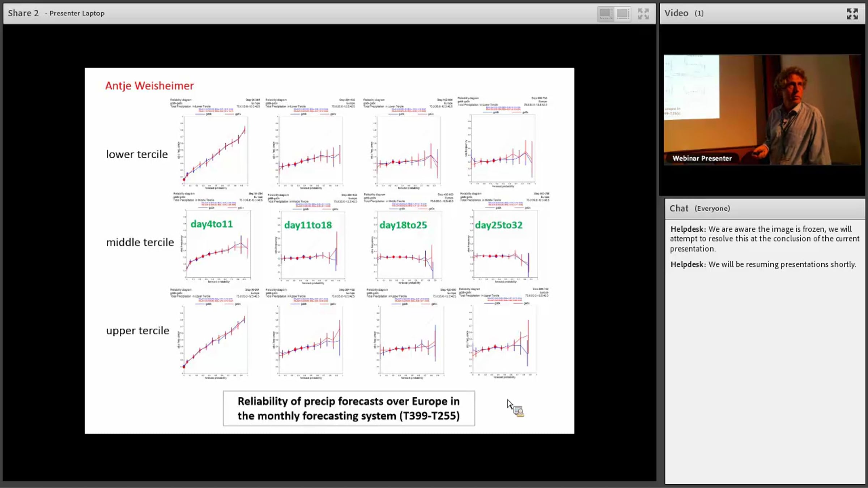Screen dimensions: 868x488
Task: Click the green 'day4to11' label
Action: pyautogui.click(x=212, y=224)
